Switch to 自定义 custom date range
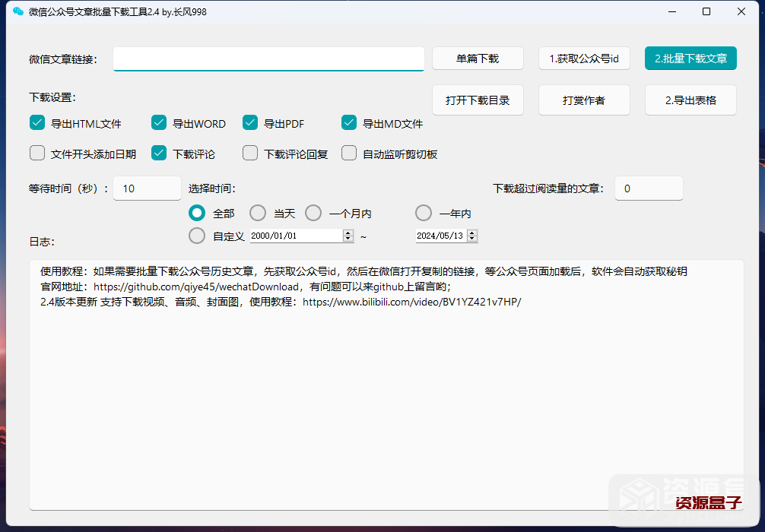Screen dimensions: 765x532 (196, 236)
